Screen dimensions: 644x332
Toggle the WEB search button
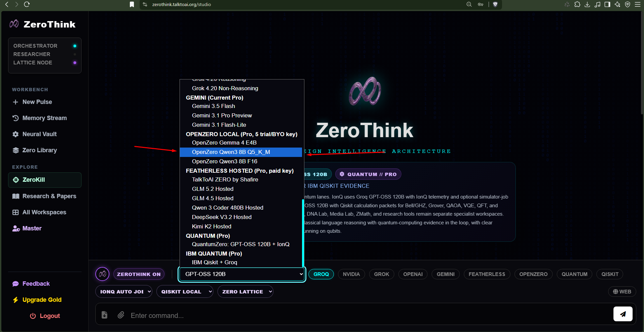pos(622,291)
